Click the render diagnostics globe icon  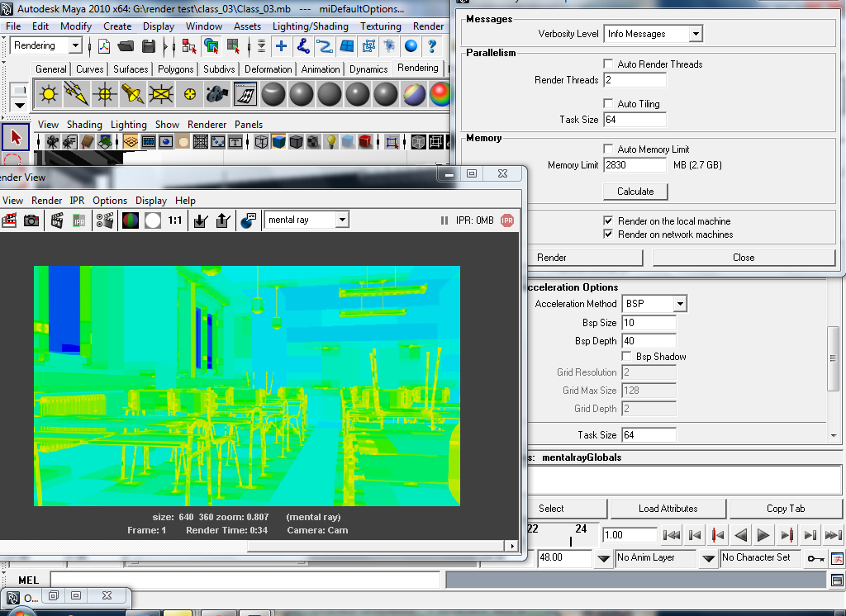pos(248,220)
